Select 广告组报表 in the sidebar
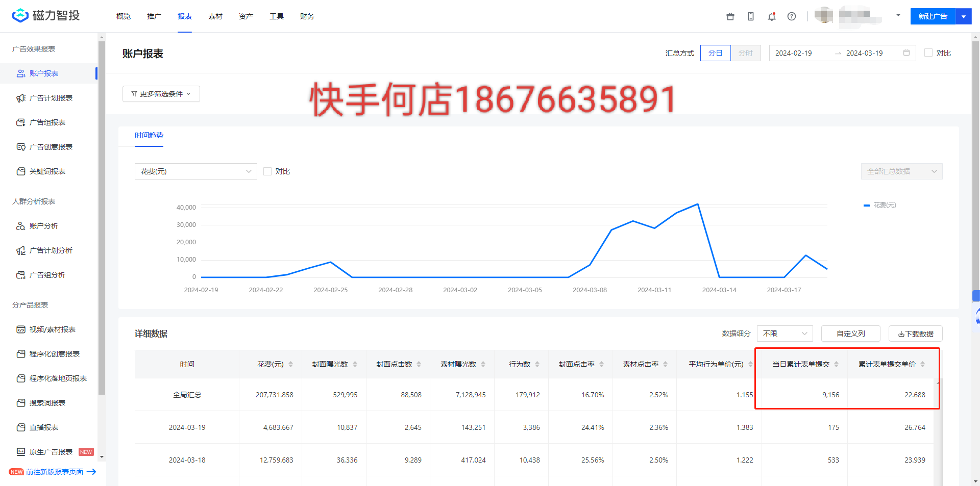This screenshot has height=486, width=980. [48, 122]
